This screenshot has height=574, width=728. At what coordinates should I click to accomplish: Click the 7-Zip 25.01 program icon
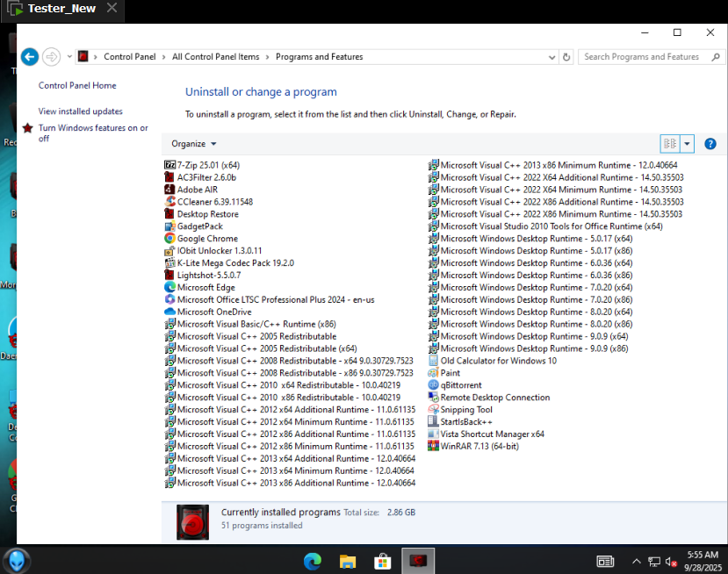(x=170, y=165)
